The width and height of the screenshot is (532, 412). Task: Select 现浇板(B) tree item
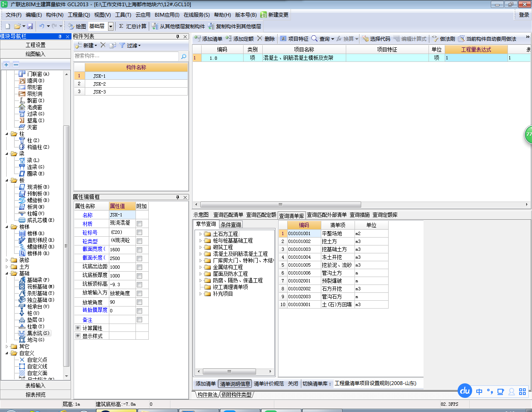pos(38,187)
